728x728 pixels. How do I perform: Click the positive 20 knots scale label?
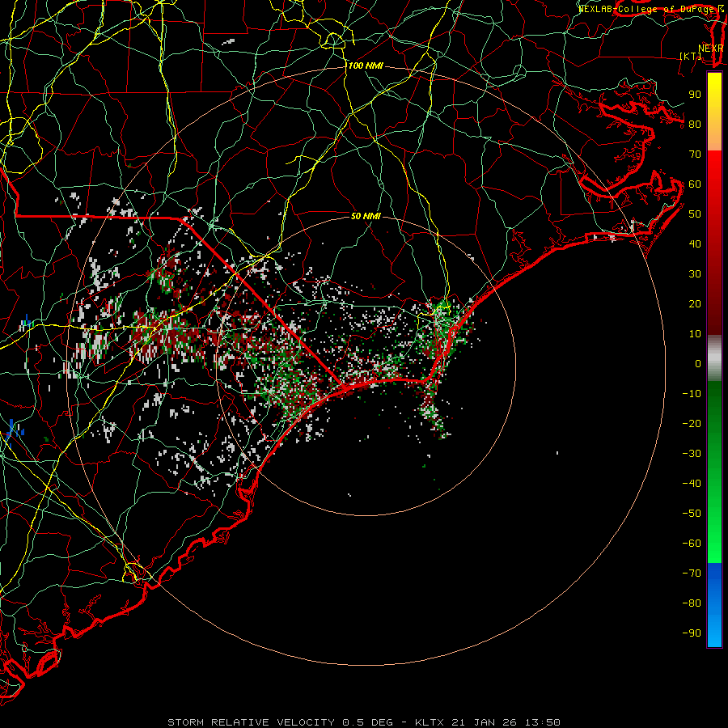coord(695,303)
